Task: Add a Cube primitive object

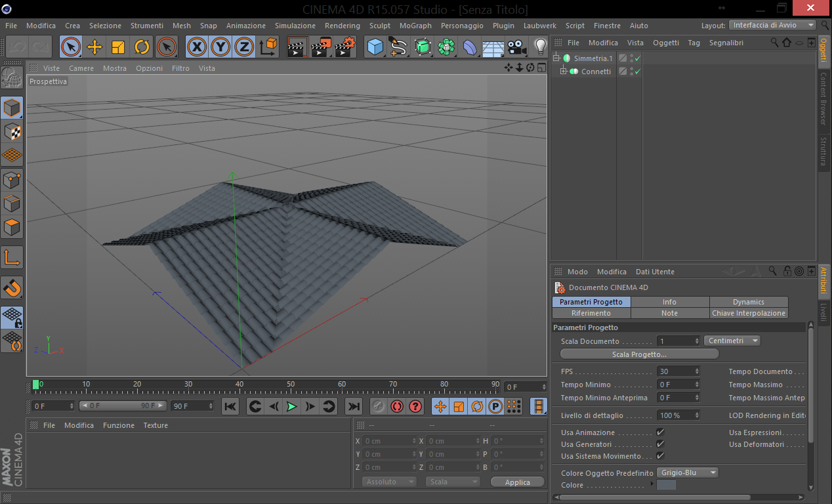Action: tap(375, 47)
